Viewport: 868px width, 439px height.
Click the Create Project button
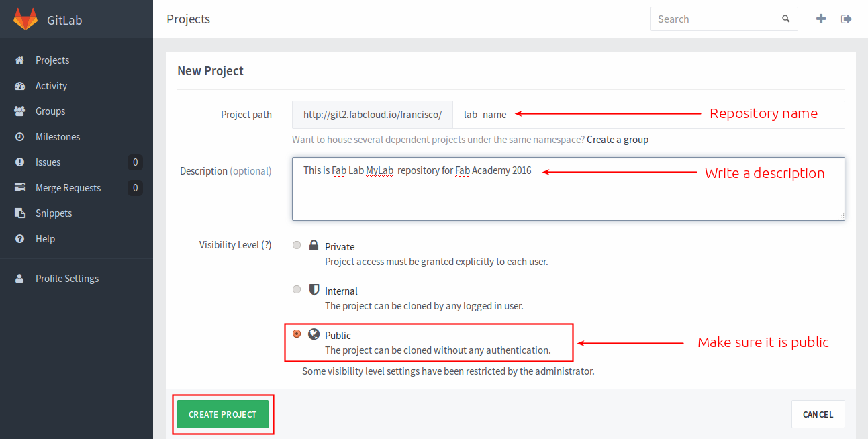click(x=223, y=414)
